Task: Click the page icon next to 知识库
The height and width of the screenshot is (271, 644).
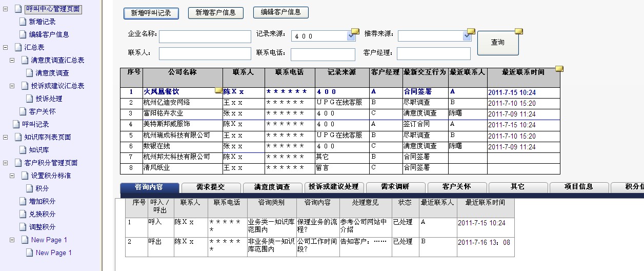Action: pyautogui.click(x=23, y=150)
